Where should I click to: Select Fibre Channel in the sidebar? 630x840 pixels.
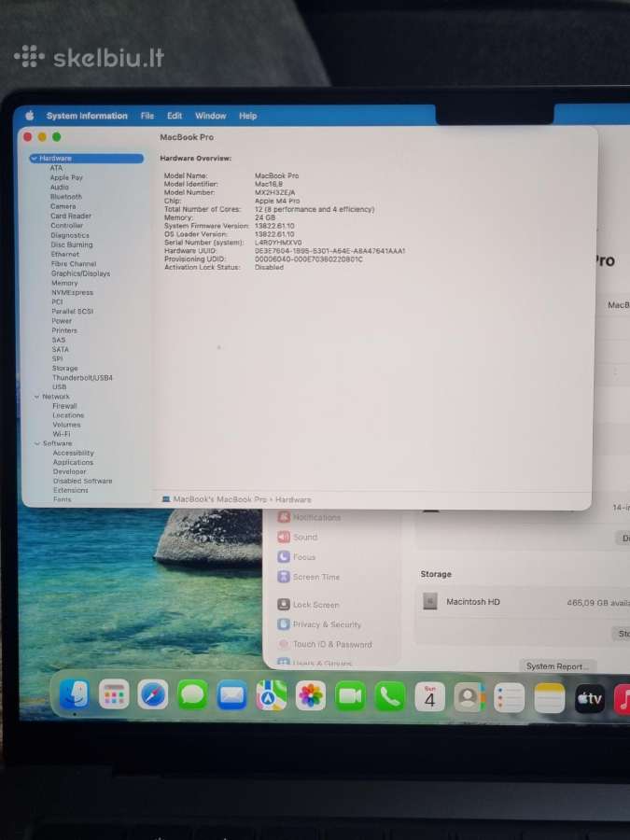pos(74,264)
